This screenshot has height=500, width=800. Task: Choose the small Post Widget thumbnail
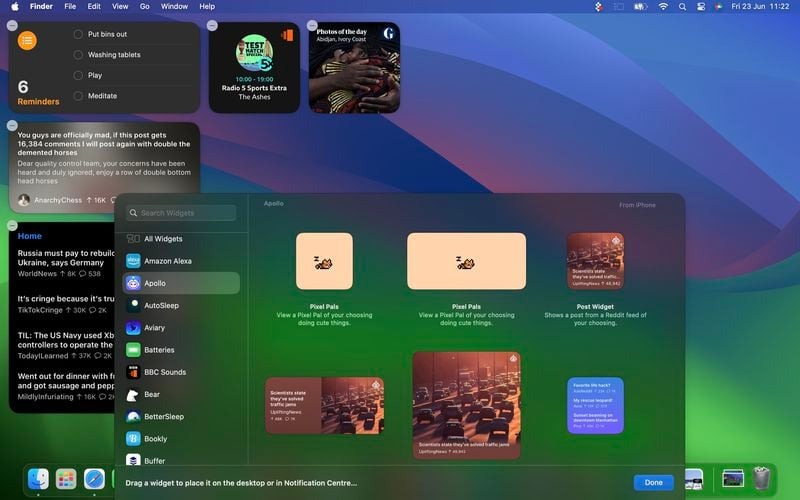coord(595,261)
